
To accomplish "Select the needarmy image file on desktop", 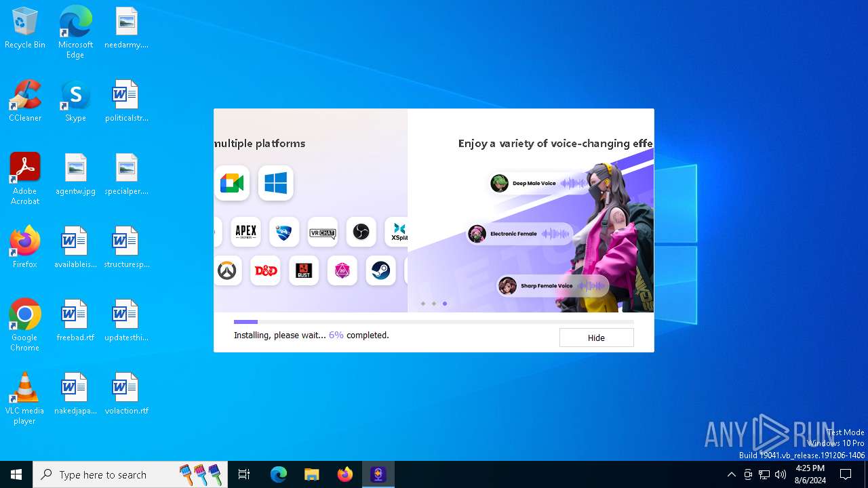I will [x=126, y=28].
